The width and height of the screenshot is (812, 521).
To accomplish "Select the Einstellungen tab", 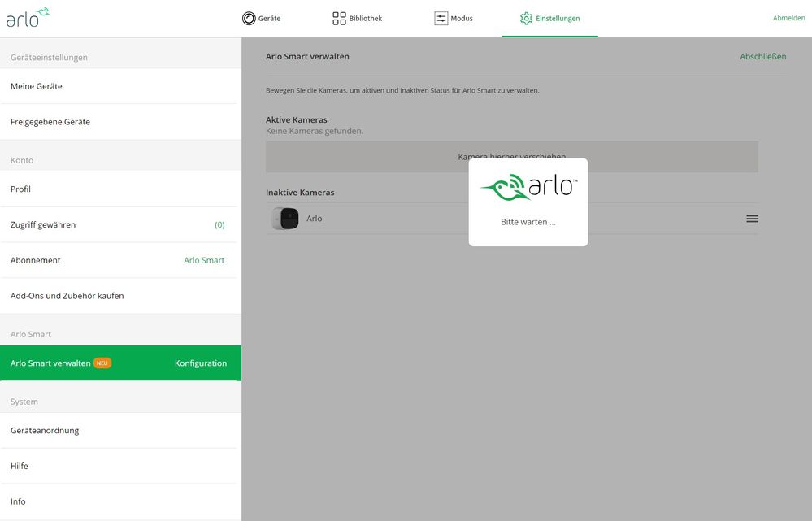I will coord(550,18).
